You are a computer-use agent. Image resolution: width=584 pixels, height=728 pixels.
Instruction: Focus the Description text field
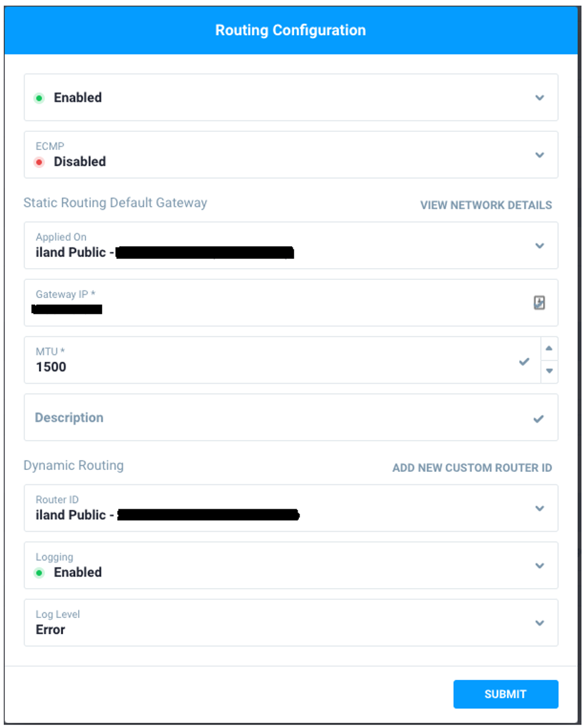275,418
